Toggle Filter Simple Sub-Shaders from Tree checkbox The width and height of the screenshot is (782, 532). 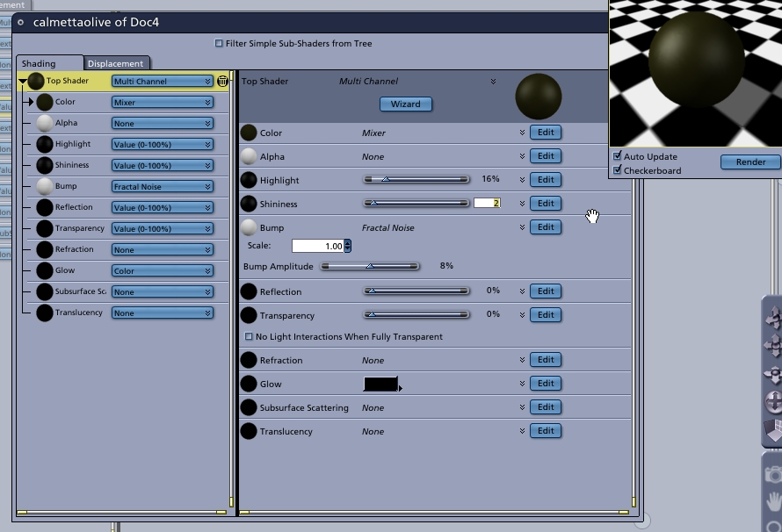(x=220, y=43)
